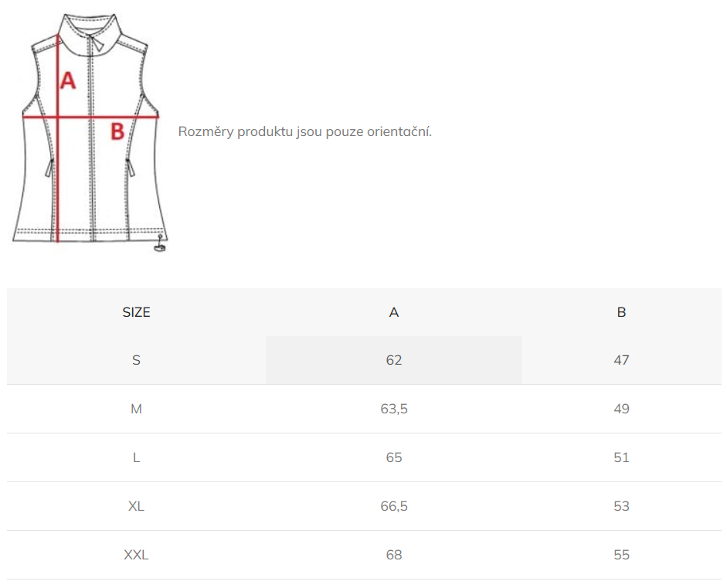
Task: Click the 63,5 length value
Action: pyautogui.click(x=394, y=409)
